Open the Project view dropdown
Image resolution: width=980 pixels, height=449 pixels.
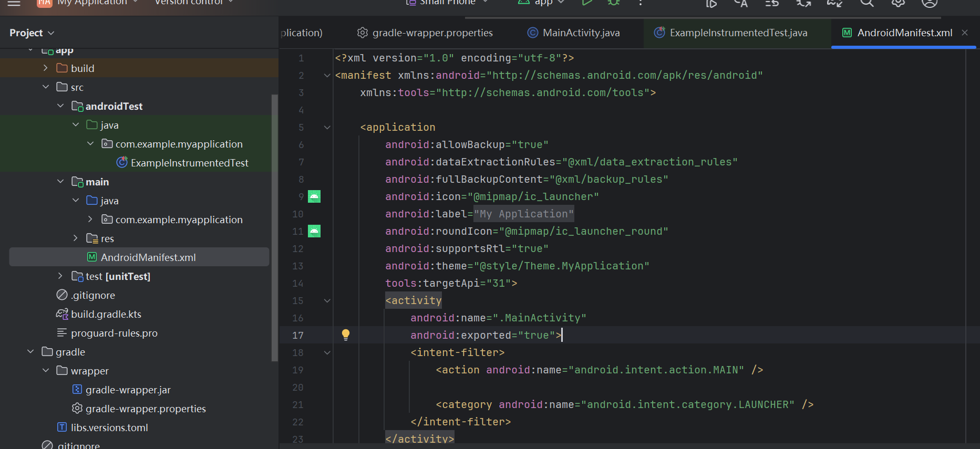(x=32, y=33)
